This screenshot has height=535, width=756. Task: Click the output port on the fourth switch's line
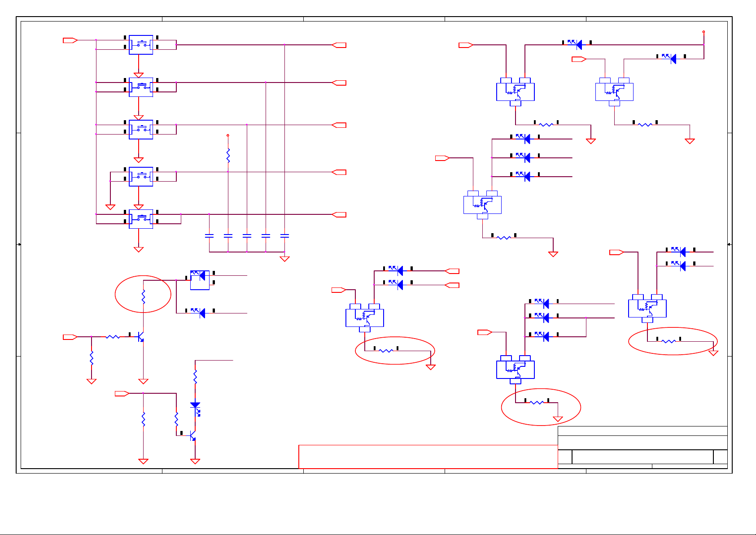tap(339, 172)
